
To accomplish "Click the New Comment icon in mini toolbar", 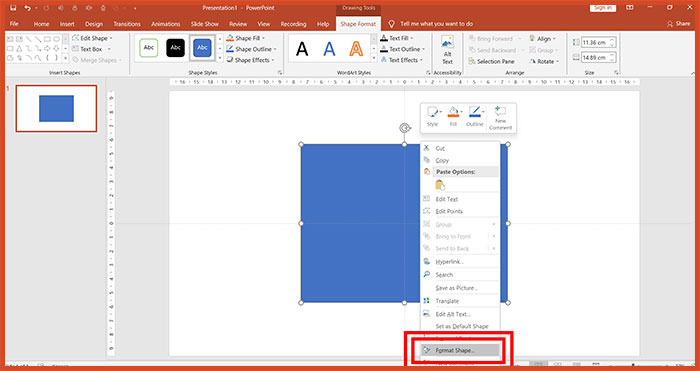I will [x=500, y=117].
